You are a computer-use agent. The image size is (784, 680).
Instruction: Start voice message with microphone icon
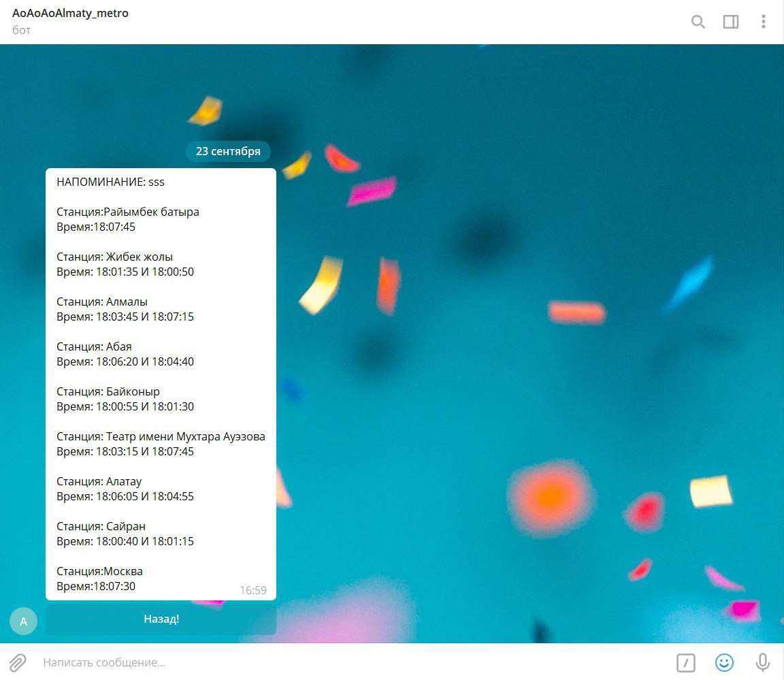[x=762, y=662]
